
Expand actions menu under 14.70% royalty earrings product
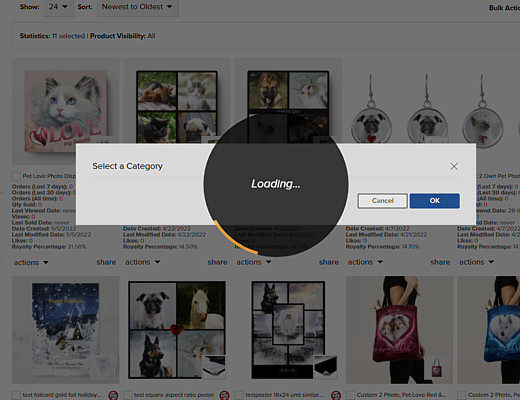(x=365, y=262)
